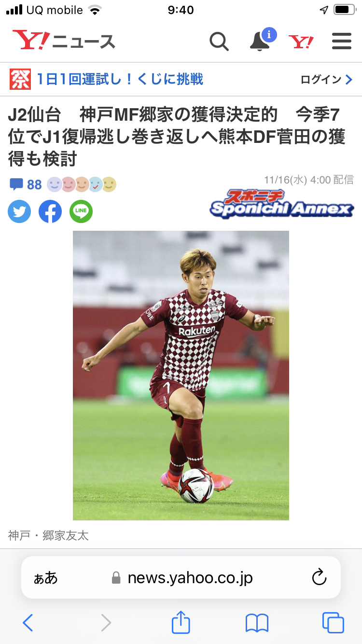Open the search magnifier icon

pyautogui.click(x=219, y=42)
